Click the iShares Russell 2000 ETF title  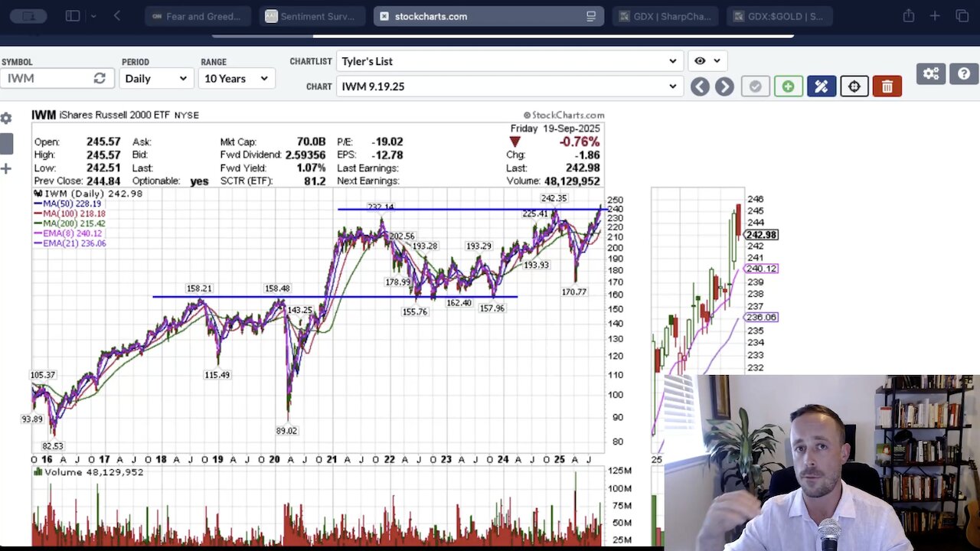(115, 115)
